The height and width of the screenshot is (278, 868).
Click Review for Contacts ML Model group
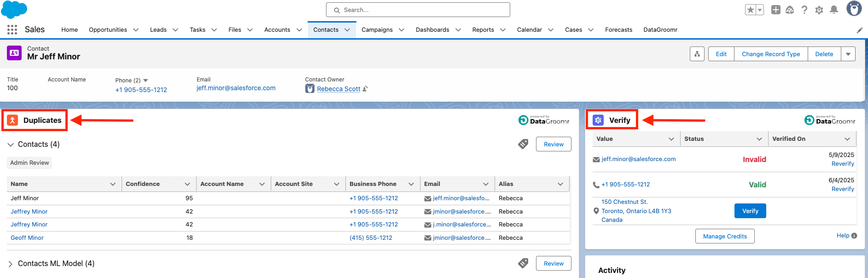[553, 263]
